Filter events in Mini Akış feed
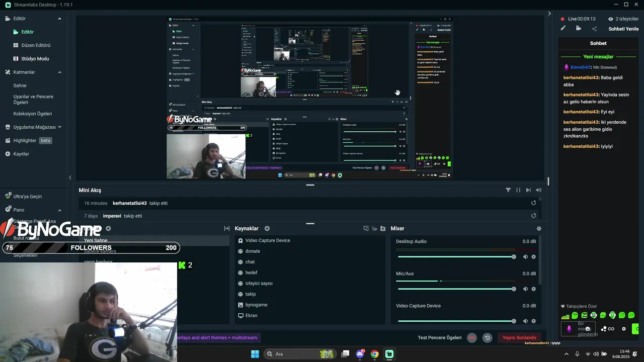This screenshot has height=362, width=644. point(508,190)
